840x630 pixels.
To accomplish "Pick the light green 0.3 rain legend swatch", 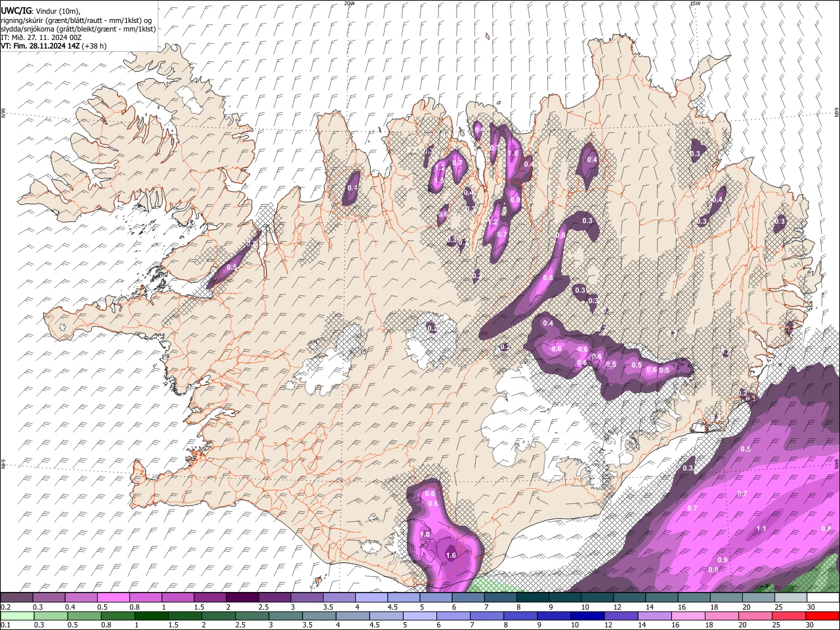I will [51, 616].
